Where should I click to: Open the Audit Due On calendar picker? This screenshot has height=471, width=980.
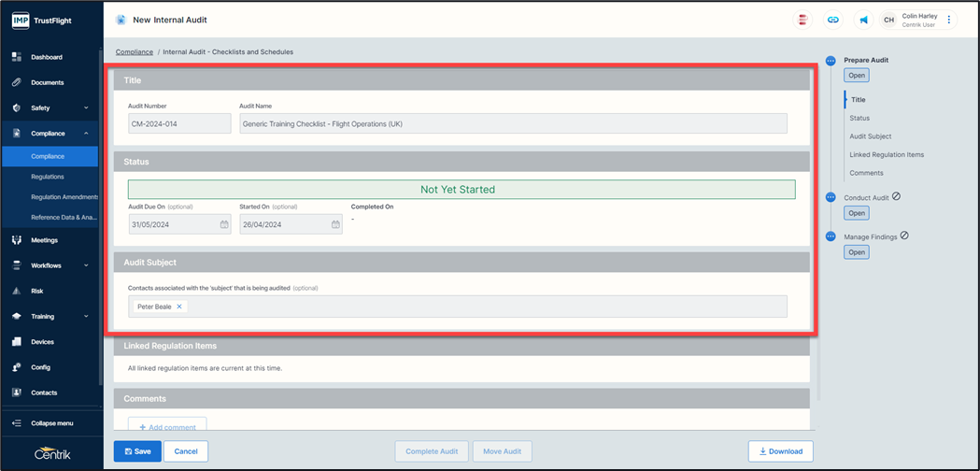(224, 224)
